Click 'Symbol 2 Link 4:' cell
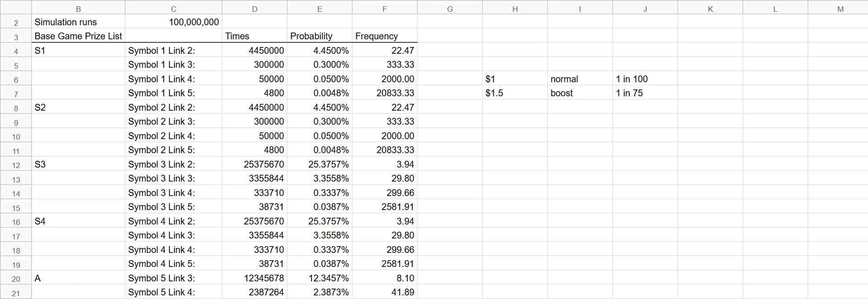 174,136
